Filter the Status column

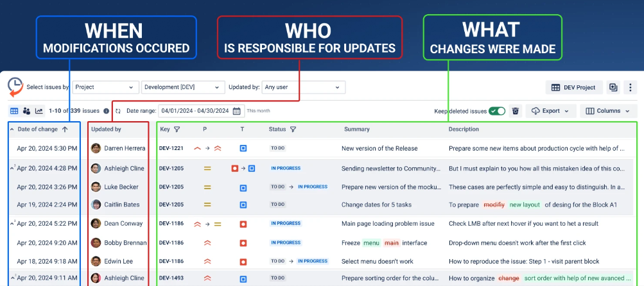[293, 130]
